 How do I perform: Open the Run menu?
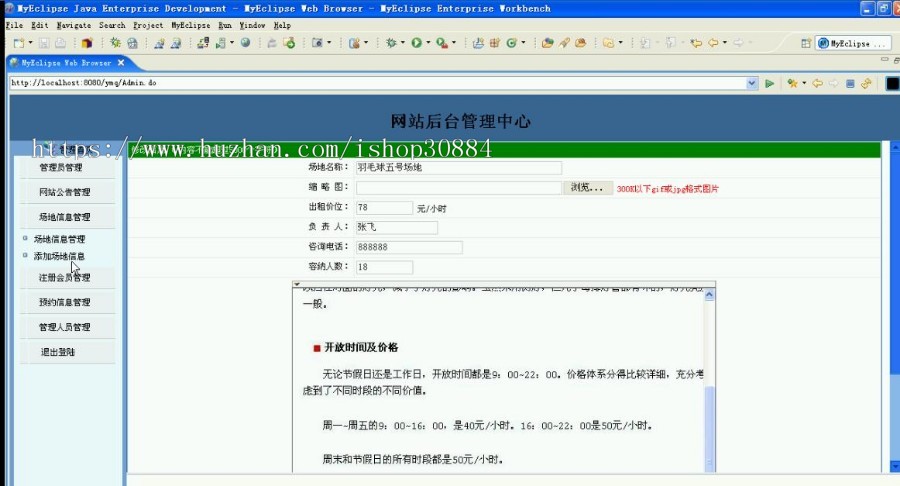point(225,25)
